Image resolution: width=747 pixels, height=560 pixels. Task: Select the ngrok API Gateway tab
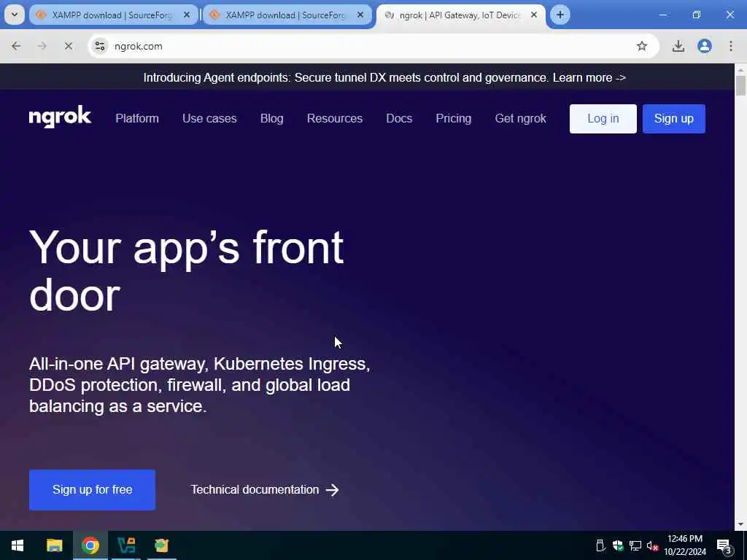(x=461, y=15)
